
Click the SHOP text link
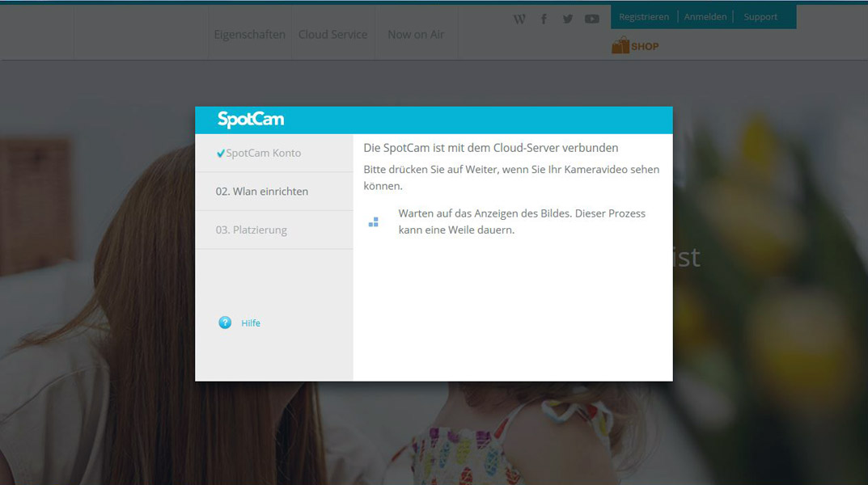point(645,46)
